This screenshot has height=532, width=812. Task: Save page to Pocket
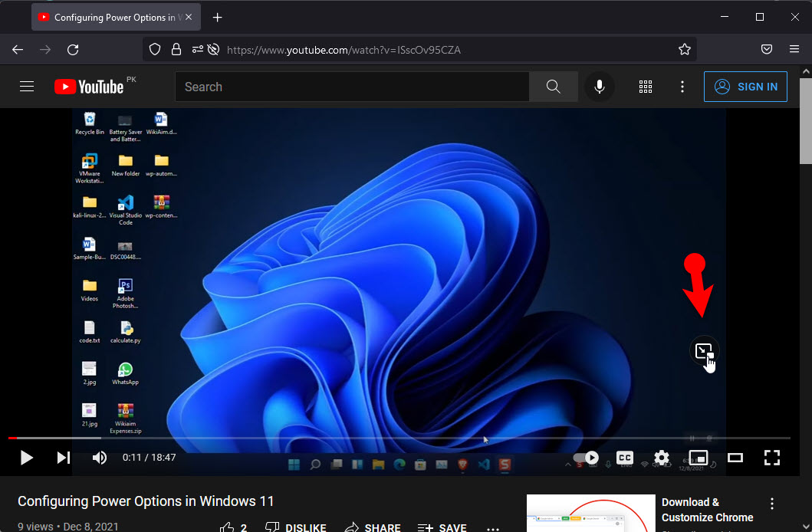[767, 49]
